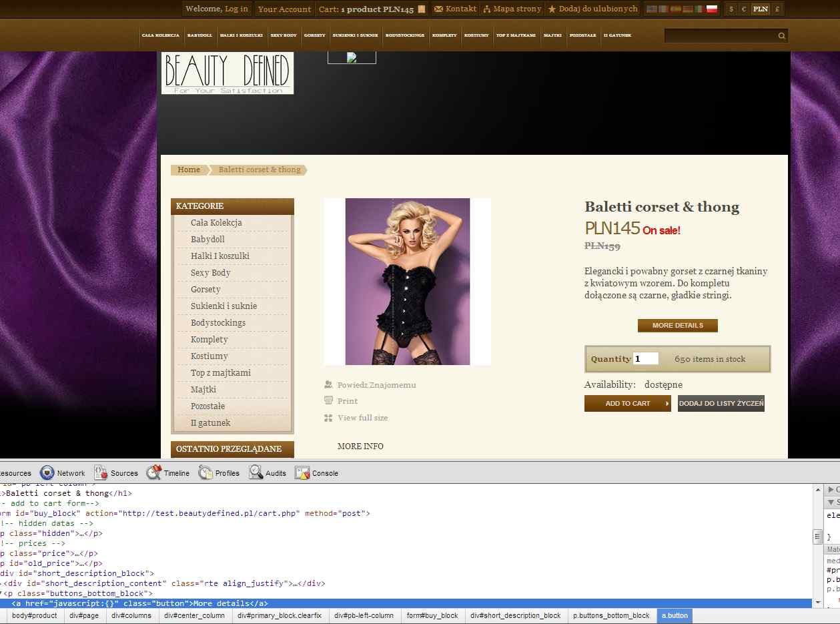The image size is (840, 624).
Task: Select Babydoll in the Kategorie sidebar
Action: 207,239
